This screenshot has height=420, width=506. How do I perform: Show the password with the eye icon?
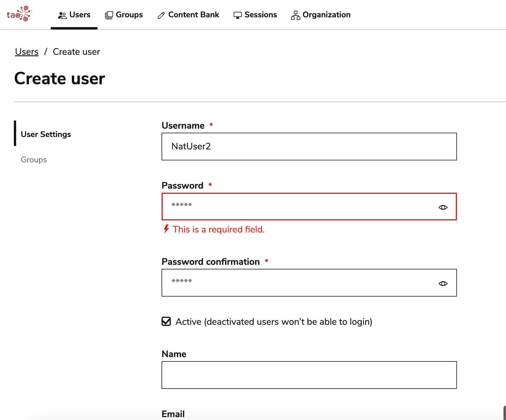click(443, 207)
